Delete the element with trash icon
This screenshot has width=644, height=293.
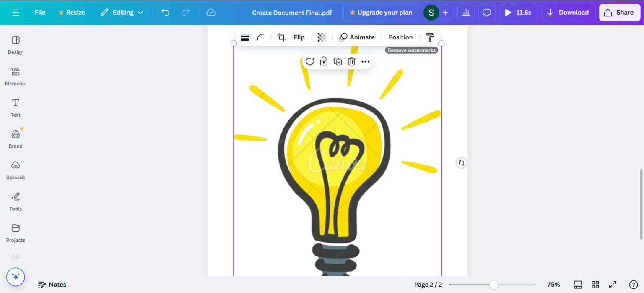pos(351,62)
